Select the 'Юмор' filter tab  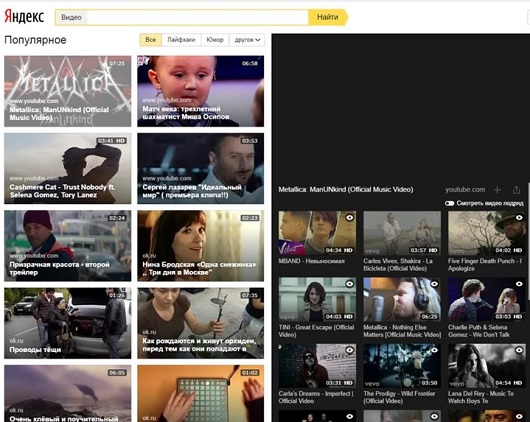pyautogui.click(x=215, y=40)
